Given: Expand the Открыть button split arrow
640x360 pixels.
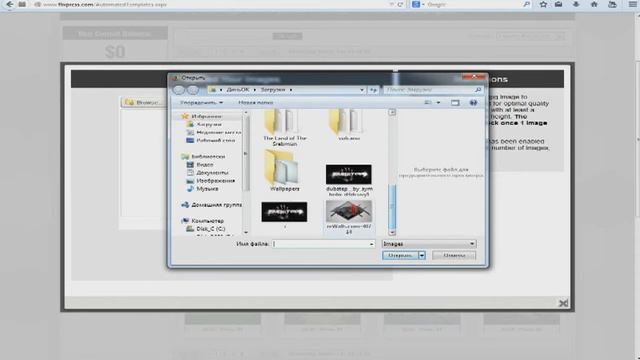Looking at the screenshot, I should (x=422, y=256).
